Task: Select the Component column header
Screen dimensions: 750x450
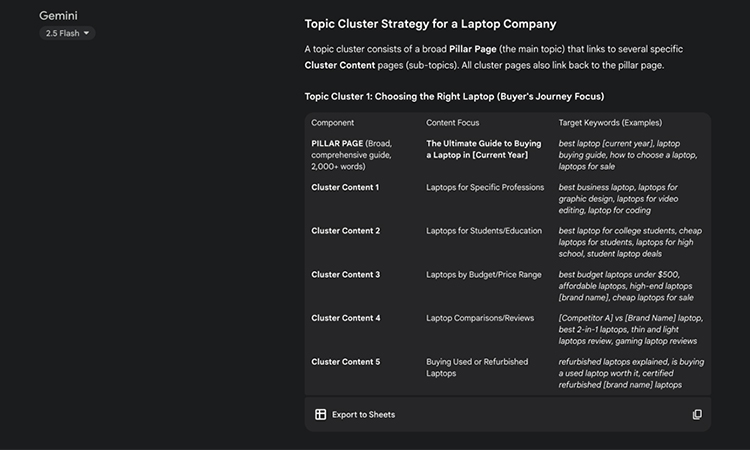Action: (x=333, y=123)
